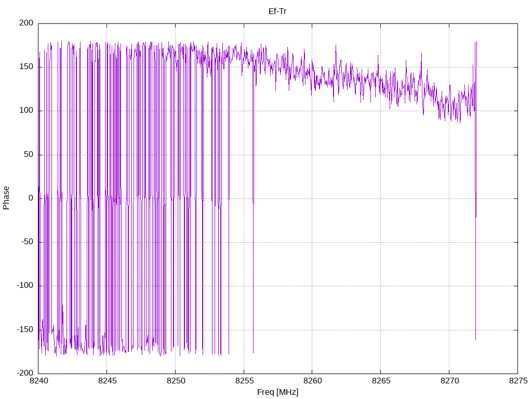Select the 'Phase' y-axis label
Image resolution: width=532 pixels, height=399 pixels.
(6, 198)
